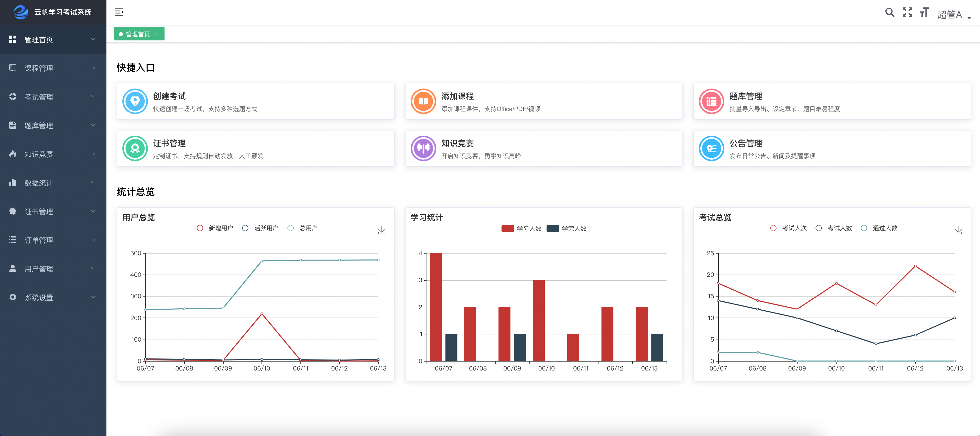Open the 证书管理 quick entry title
This screenshot has height=436, width=980.
point(169,144)
